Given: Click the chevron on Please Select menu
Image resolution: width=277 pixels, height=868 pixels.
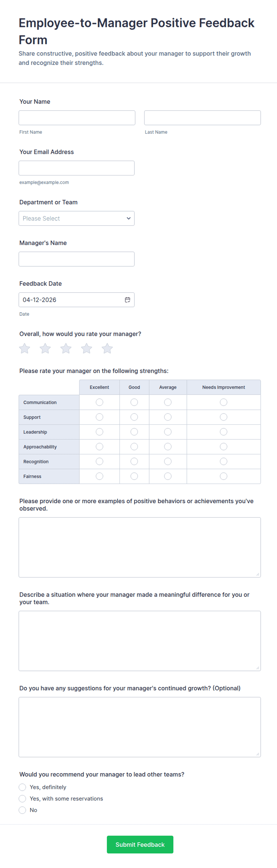Looking at the screenshot, I should [x=129, y=218].
